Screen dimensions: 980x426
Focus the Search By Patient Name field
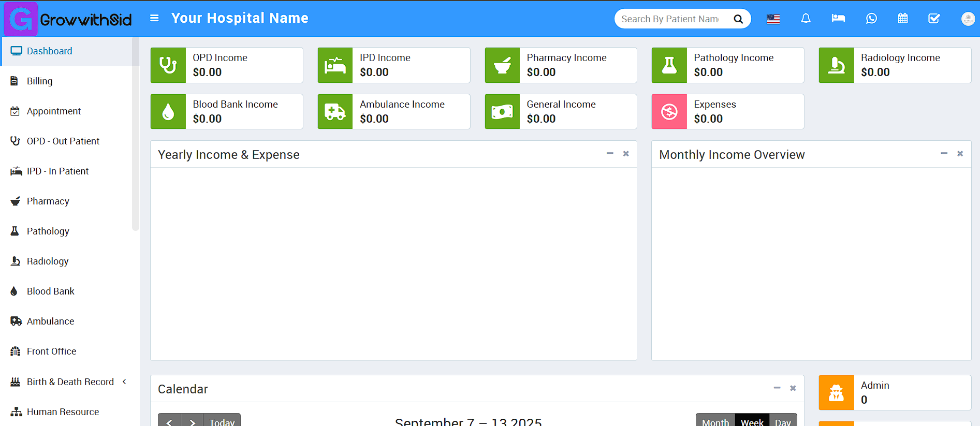(x=670, y=19)
